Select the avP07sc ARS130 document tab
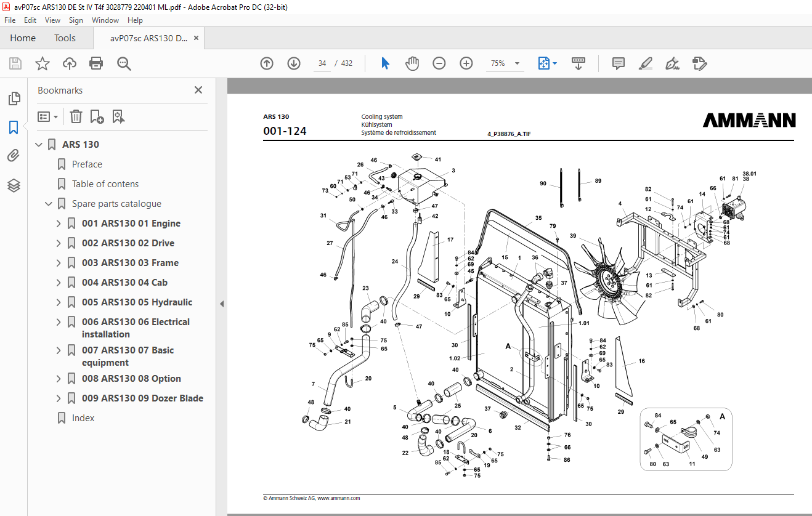The height and width of the screenshot is (516, 812). 149,38
